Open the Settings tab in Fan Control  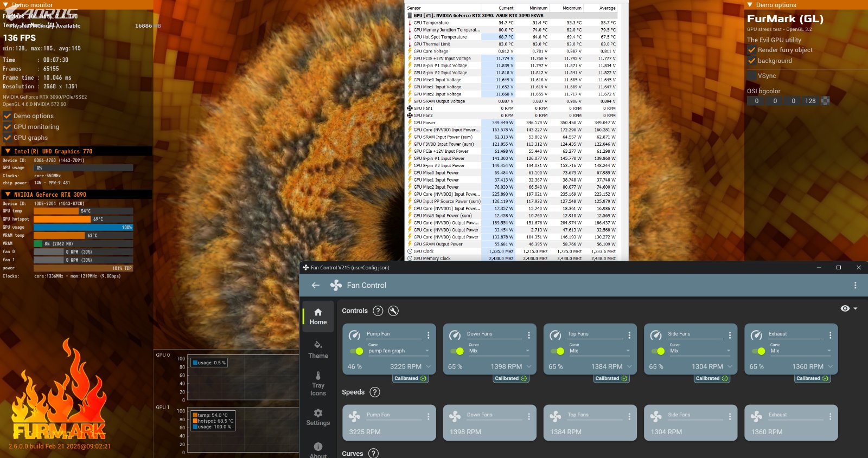pos(318,417)
